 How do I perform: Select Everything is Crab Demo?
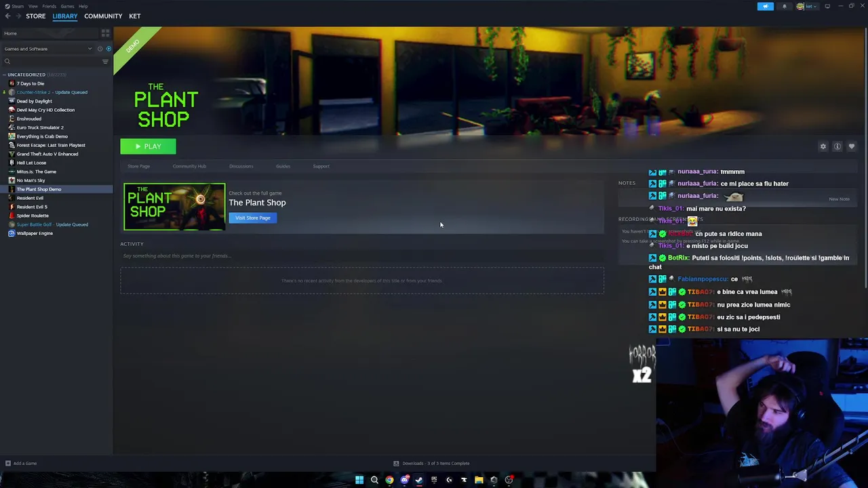pos(42,136)
